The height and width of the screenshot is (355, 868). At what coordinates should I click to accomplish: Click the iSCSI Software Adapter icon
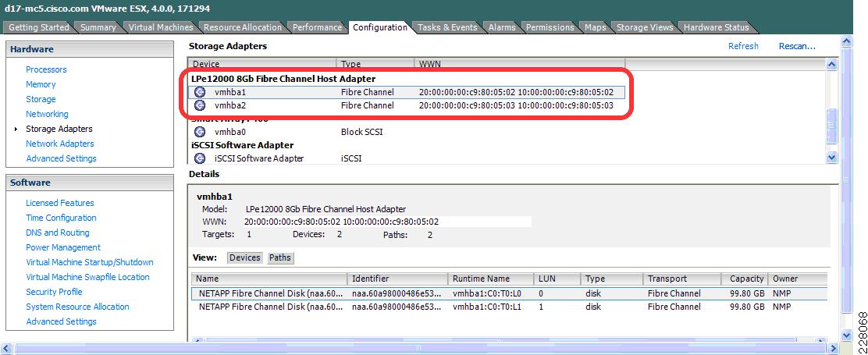point(200,158)
